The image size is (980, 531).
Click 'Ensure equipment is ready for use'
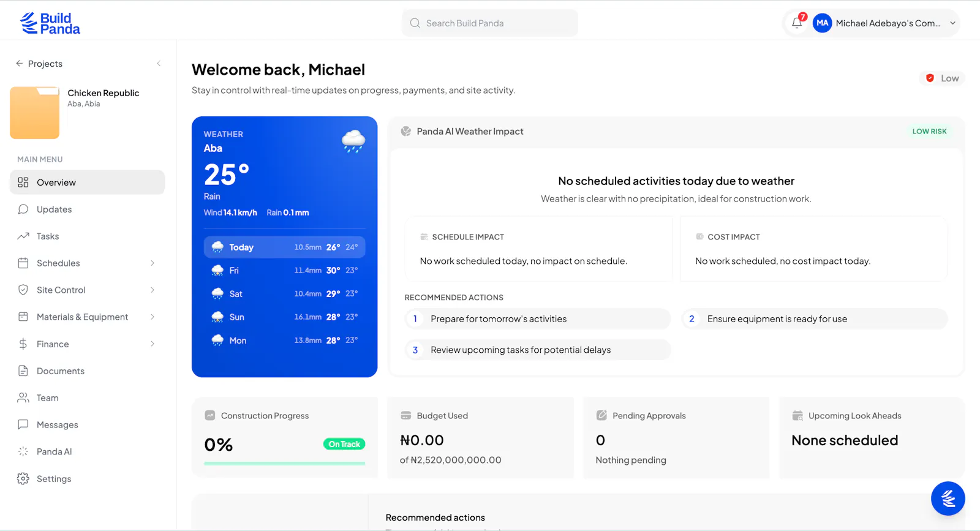[815, 319]
